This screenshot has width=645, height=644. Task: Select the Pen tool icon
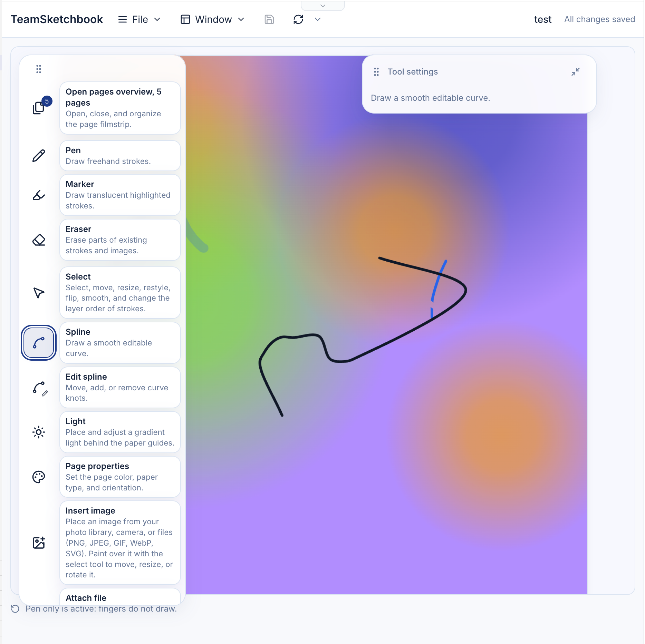pyautogui.click(x=39, y=156)
